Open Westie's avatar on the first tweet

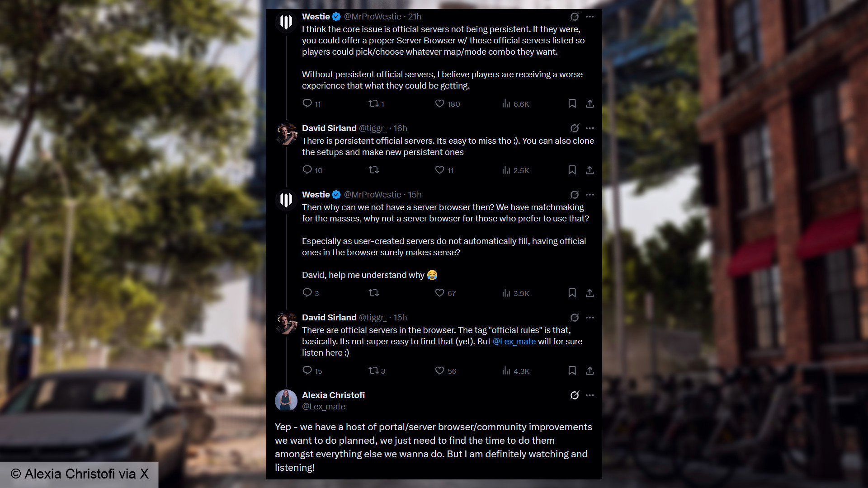(286, 22)
